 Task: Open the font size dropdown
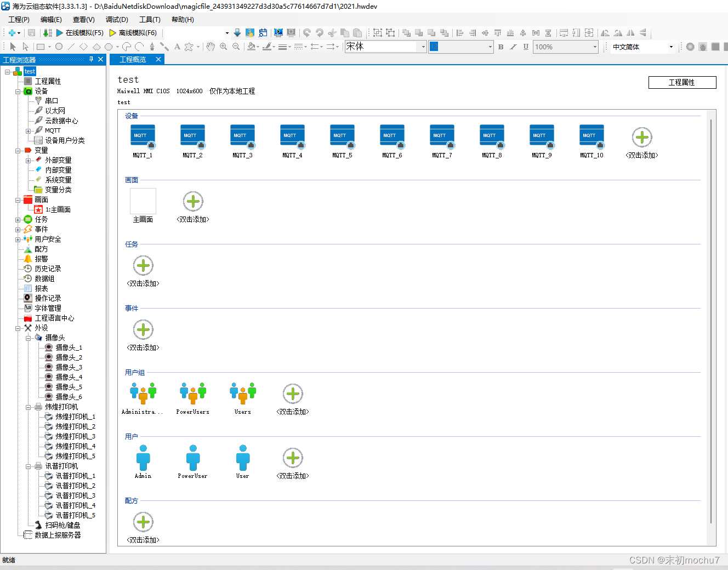[490, 47]
